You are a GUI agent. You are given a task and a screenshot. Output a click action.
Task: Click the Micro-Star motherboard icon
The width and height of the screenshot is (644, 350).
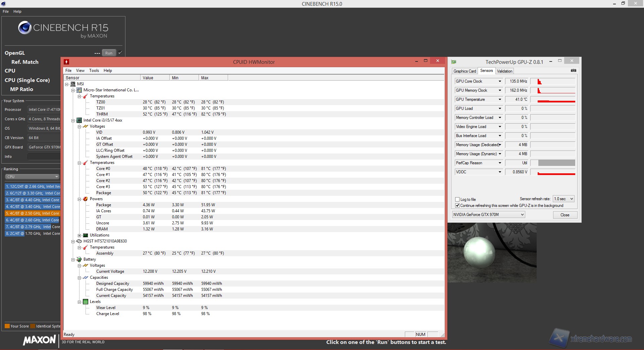click(79, 90)
